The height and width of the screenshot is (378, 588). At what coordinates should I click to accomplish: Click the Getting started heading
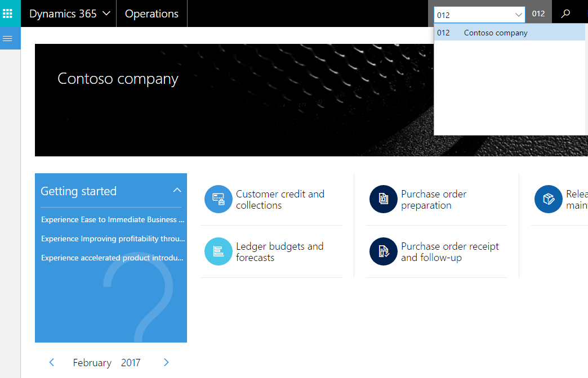[78, 191]
